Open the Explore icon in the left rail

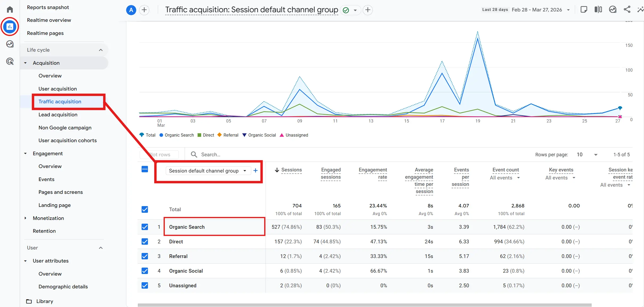coord(10,44)
